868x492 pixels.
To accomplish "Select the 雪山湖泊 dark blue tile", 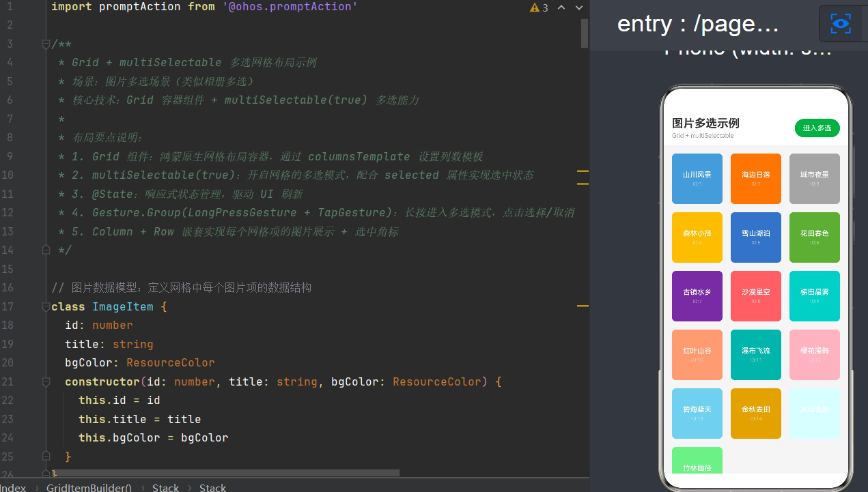I will click(756, 237).
